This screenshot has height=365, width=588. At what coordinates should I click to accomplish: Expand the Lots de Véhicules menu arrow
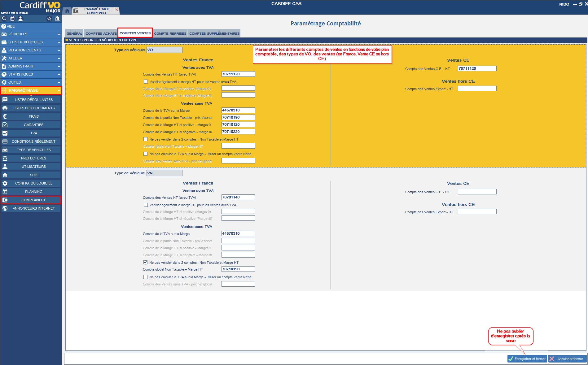pyautogui.click(x=59, y=42)
